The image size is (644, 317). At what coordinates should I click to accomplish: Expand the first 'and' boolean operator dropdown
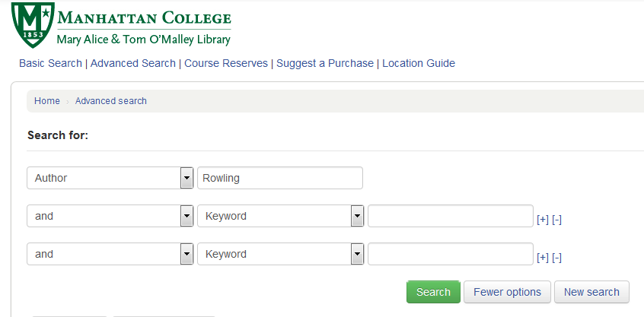(110, 216)
